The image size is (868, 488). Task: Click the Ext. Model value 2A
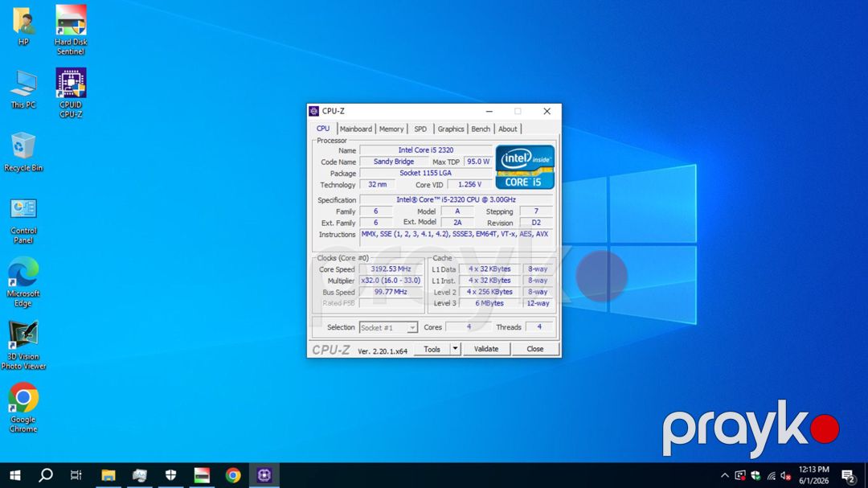[457, 223]
